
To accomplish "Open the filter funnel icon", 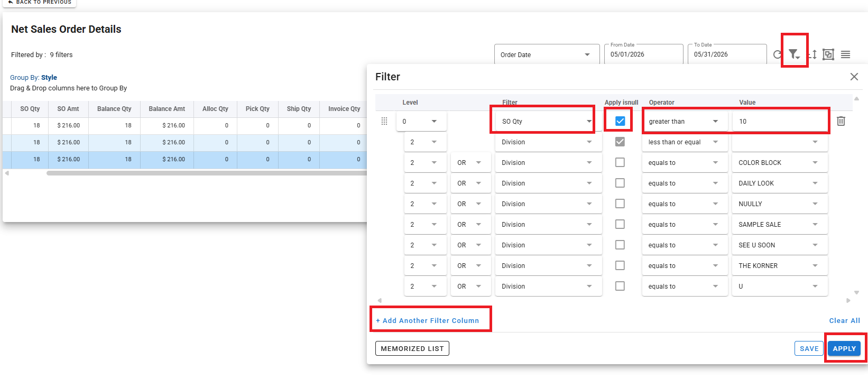I will pos(794,54).
